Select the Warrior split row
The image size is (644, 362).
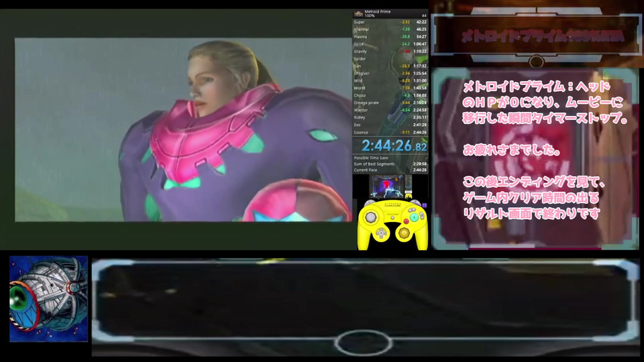pos(390,111)
